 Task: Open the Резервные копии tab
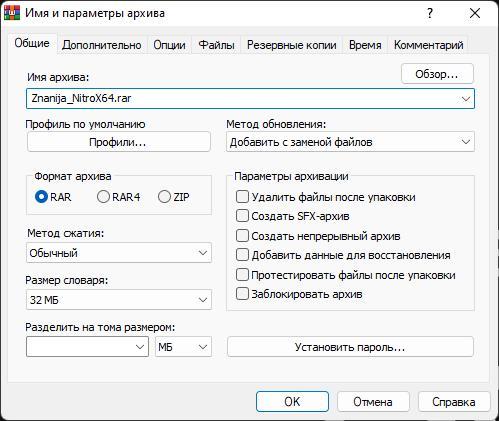[292, 45]
